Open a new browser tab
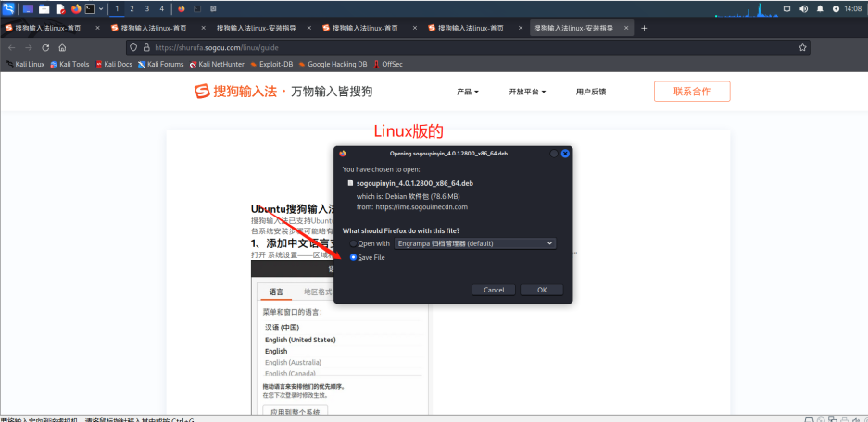Image resolution: width=868 pixels, height=422 pixels. 644,28
